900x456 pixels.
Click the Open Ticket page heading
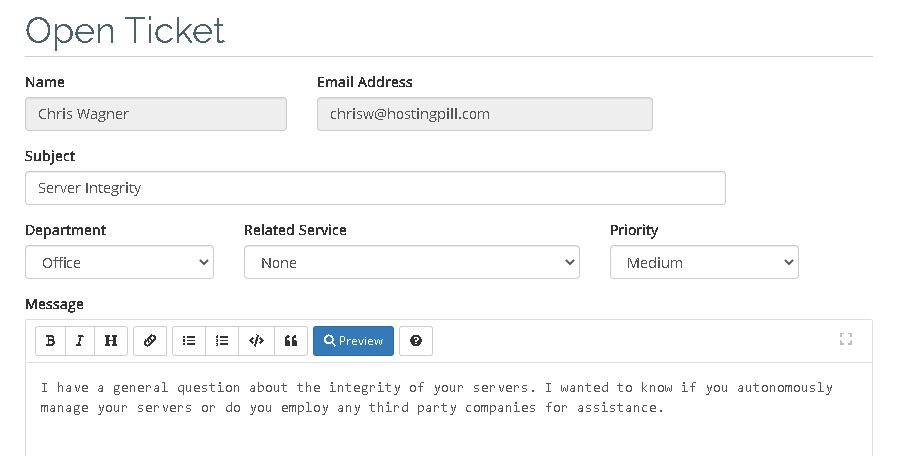[125, 31]
